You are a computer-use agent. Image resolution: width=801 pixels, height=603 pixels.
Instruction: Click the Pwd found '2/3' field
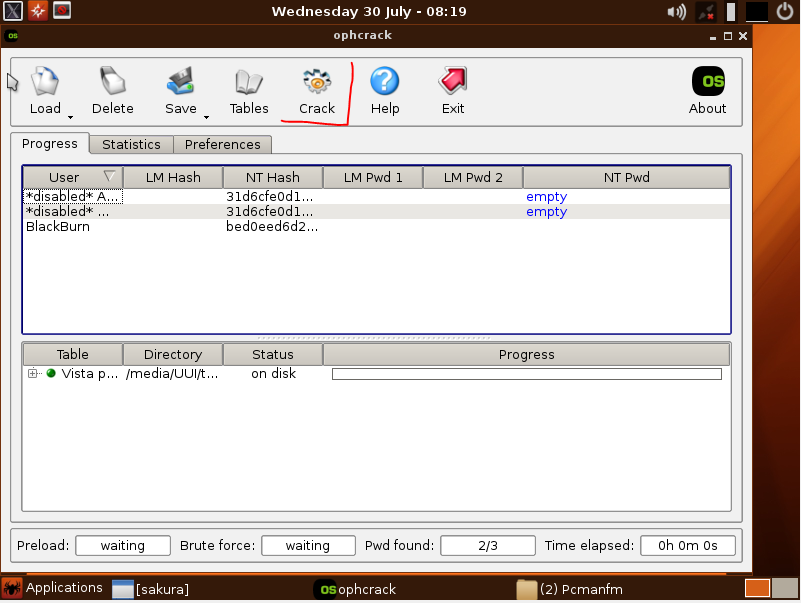coord(488,545)
